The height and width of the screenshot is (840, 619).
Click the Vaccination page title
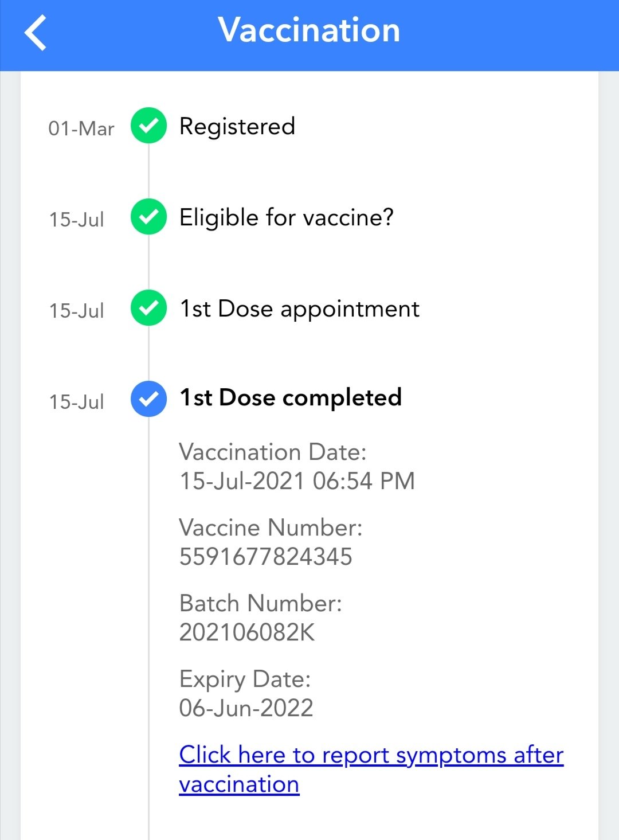pyautogui.click(x=309, y=30)
